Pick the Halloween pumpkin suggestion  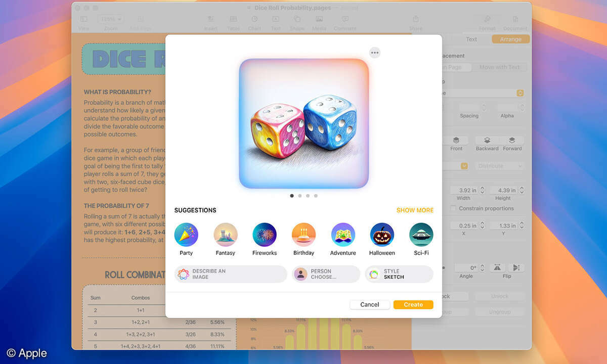pos(382,235)
